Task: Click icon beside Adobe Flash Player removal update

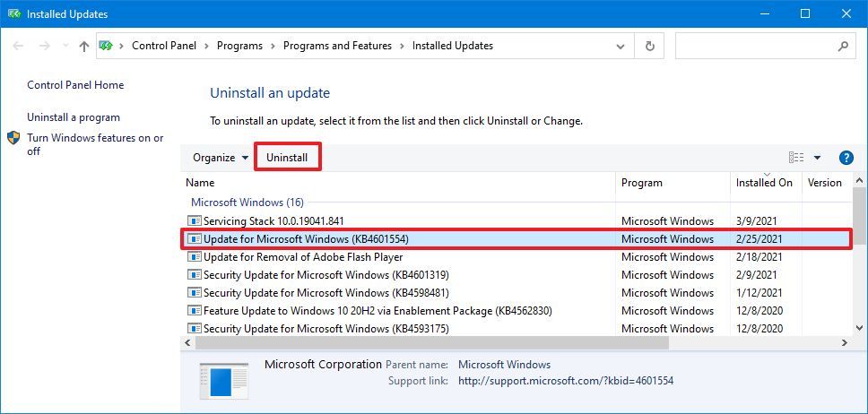Action: tap(195, 257)
